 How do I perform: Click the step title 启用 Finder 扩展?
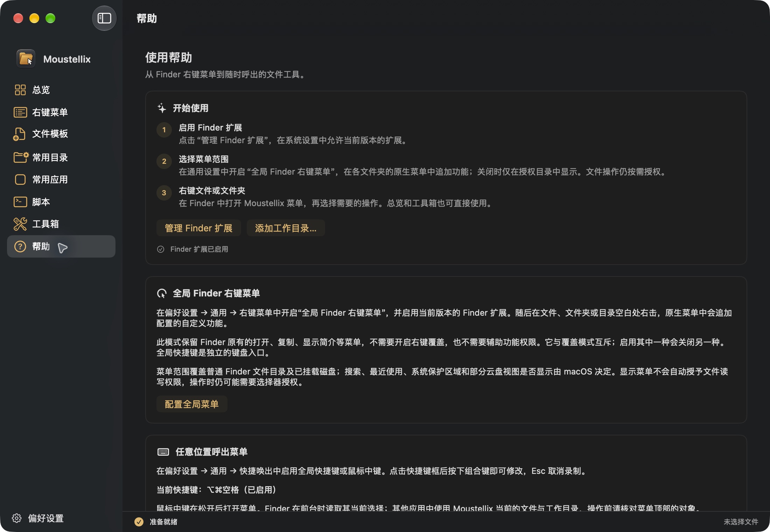pos(210,128)
